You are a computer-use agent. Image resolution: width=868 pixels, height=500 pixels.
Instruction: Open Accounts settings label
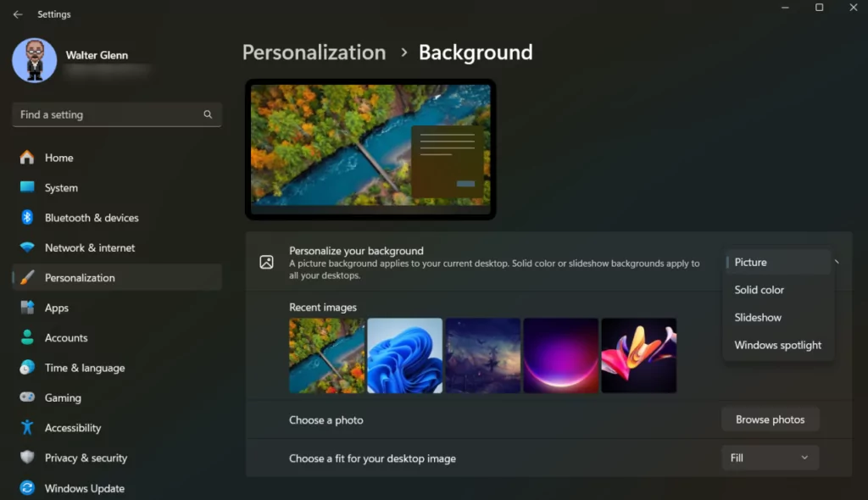pyautogui.click(x=66, y=338)
